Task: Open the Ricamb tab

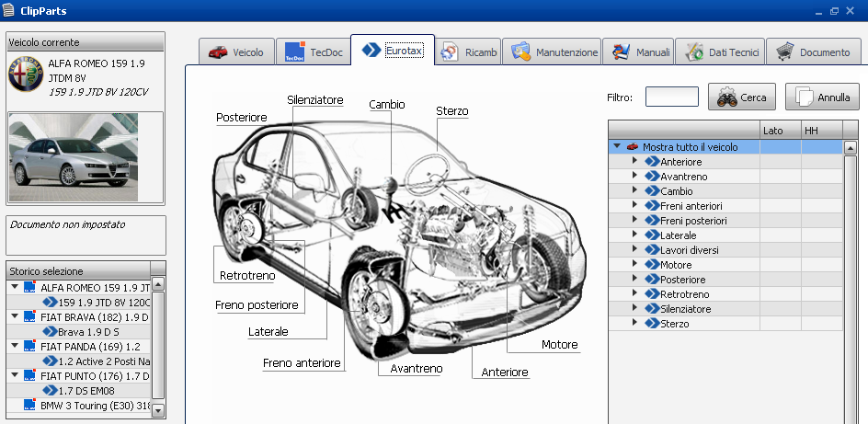Action: (x=469, y=52)
